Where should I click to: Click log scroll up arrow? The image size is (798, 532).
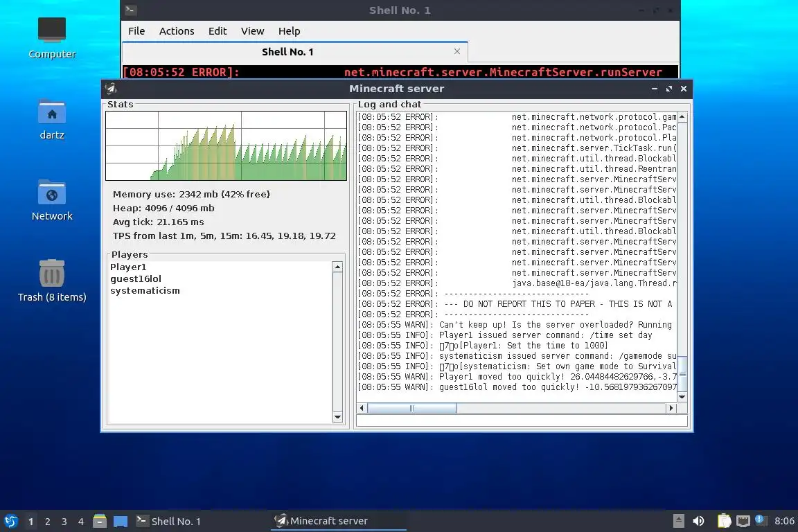tap(682, 117)
